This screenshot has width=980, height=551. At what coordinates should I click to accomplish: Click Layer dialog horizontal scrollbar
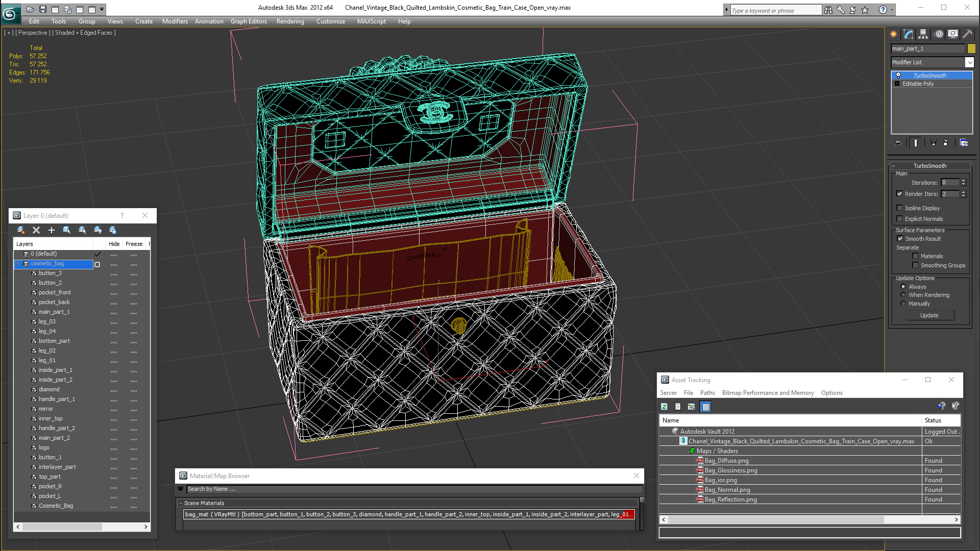tap(82, 527)
